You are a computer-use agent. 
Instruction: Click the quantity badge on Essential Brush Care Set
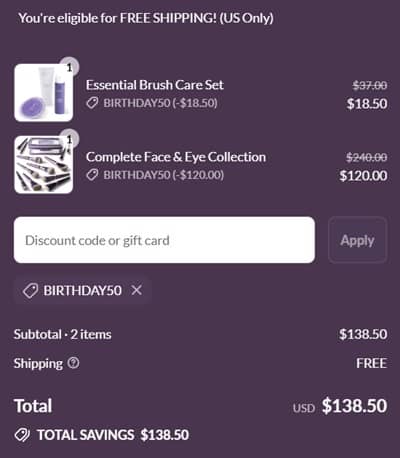point(69,67)
